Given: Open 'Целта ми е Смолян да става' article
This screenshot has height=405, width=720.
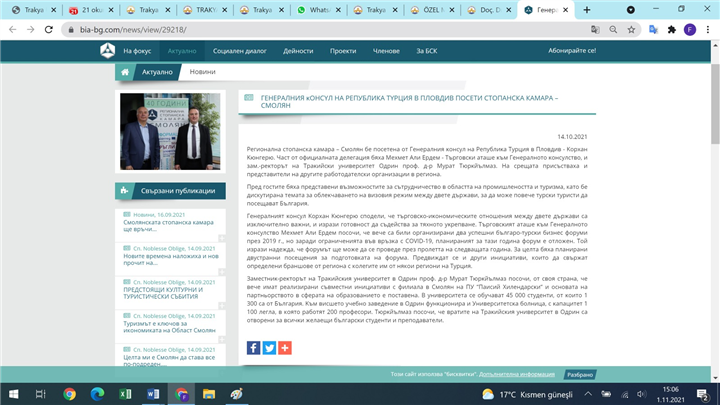Looking at the screenshot, I should click(169, 360).
